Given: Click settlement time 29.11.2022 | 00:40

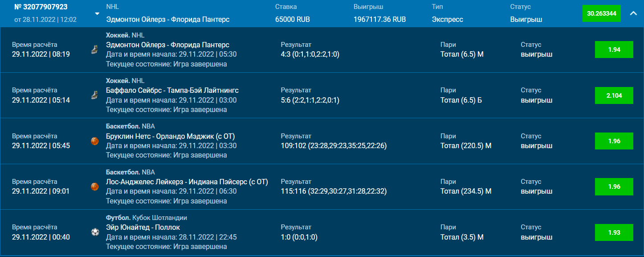Looking at the screenshot, I should click(x=41, y=237).
